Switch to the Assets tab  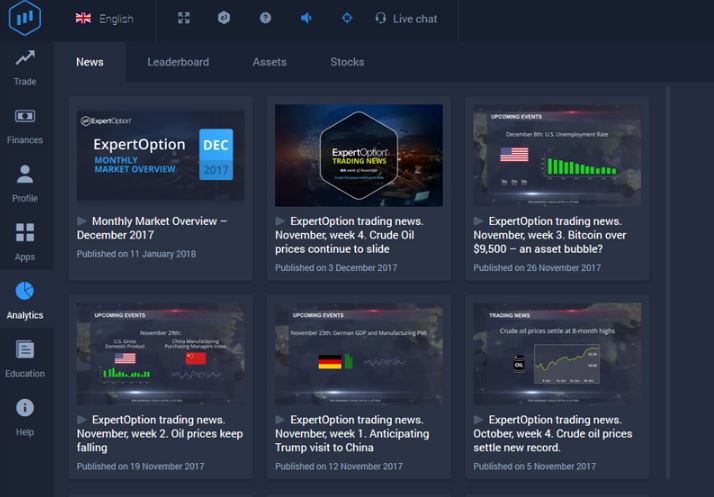[270, 62]
